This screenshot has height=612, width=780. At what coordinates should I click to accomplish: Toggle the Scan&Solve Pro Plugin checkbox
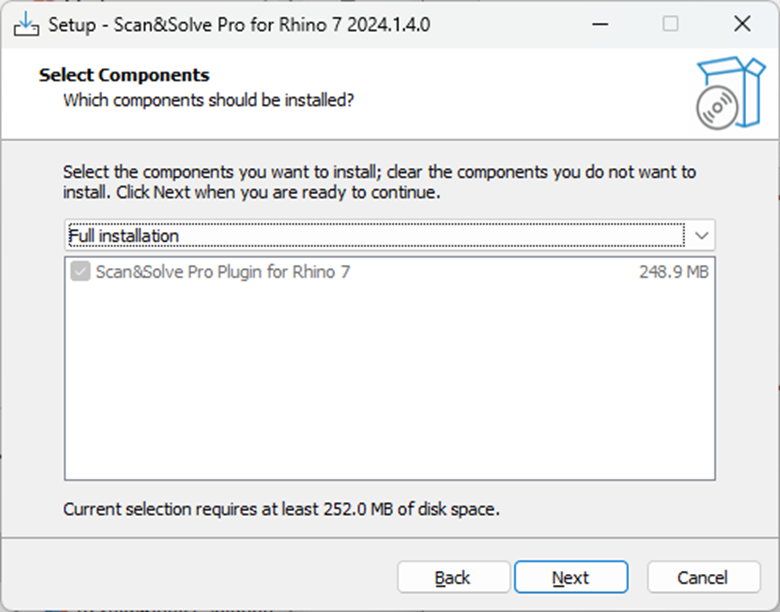(80, 272)
